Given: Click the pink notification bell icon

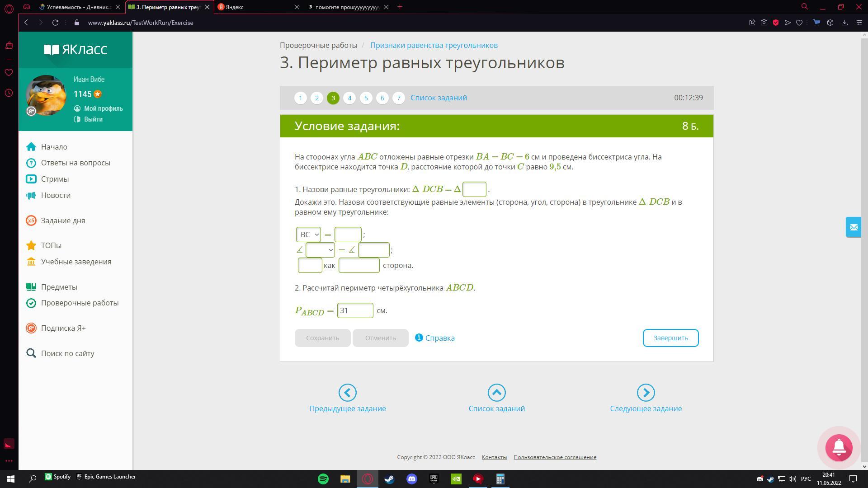Looking at the screenshot, I should (839, 447).
